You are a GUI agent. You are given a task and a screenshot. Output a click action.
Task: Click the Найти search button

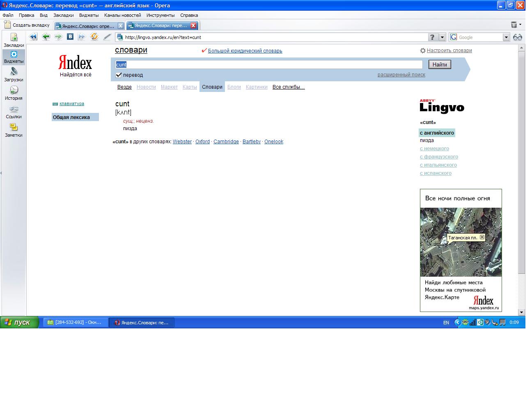[x=440, y=64]
